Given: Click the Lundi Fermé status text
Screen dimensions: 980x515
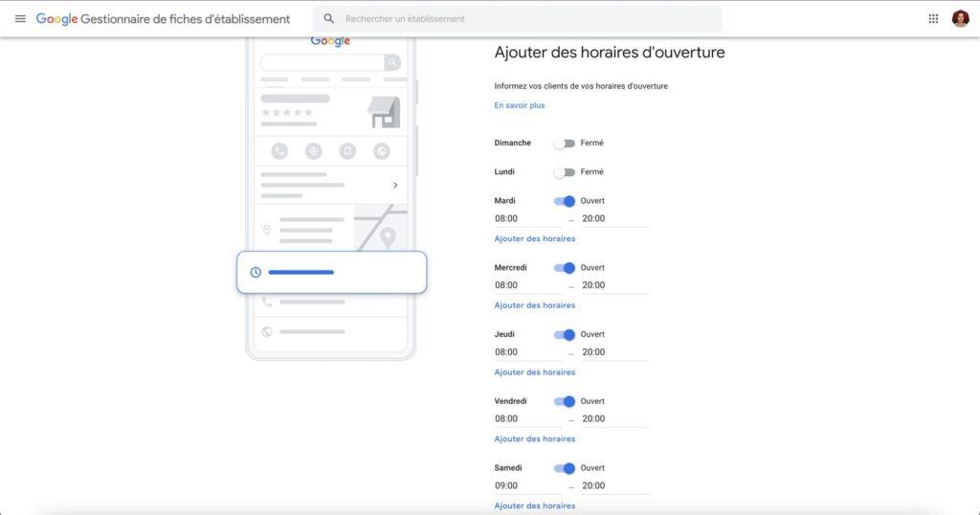Looking at the screenshot, I should (x=591, y=172).
